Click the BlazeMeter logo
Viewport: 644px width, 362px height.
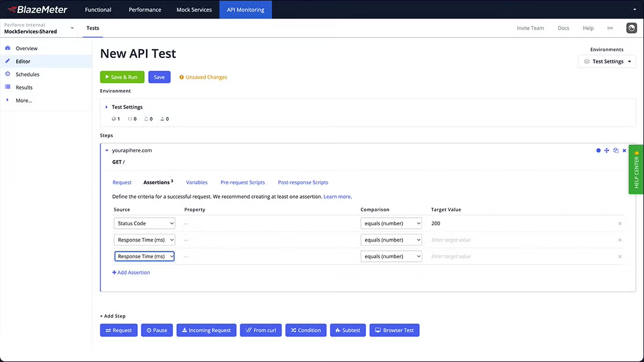(x=38, y=9)
